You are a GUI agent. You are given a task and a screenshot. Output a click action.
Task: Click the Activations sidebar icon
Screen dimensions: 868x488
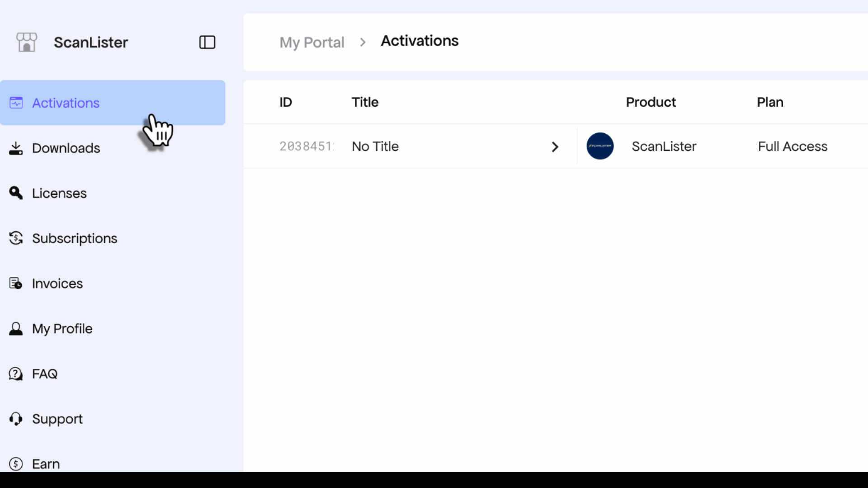pyautogui.click(x=16, y=103)
